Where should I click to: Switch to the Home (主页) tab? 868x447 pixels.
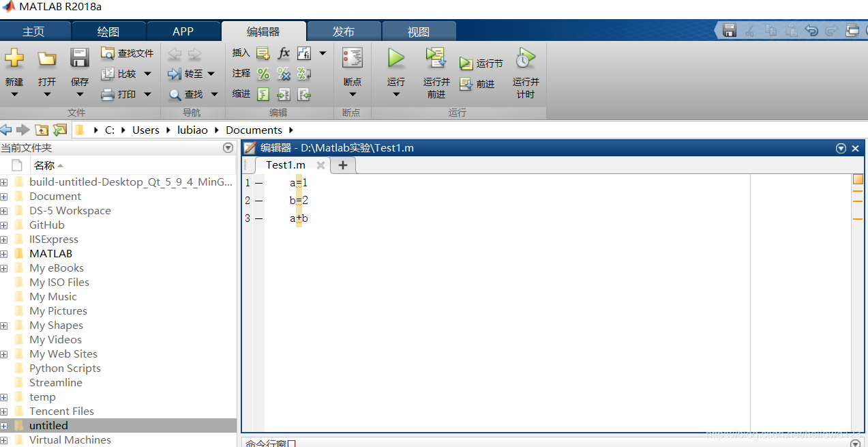tap(33, 31)
